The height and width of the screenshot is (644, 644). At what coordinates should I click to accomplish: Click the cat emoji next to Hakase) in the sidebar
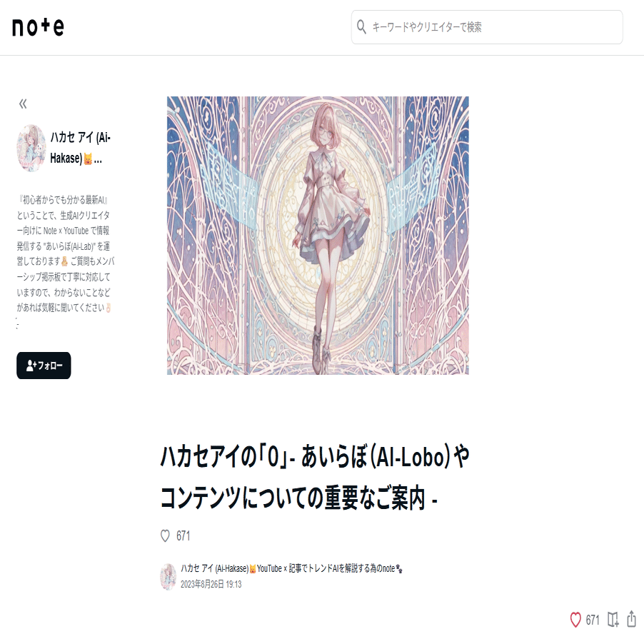pyautogui.click(x=88, y=159)
